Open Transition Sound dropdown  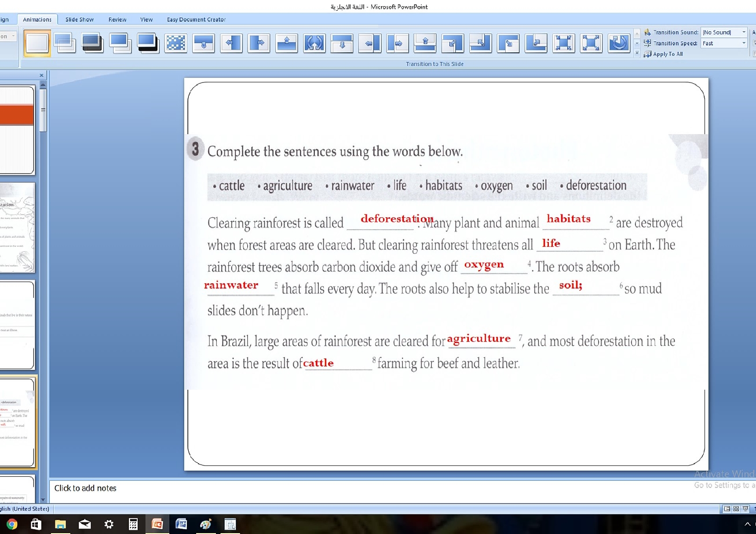[744, 32]
